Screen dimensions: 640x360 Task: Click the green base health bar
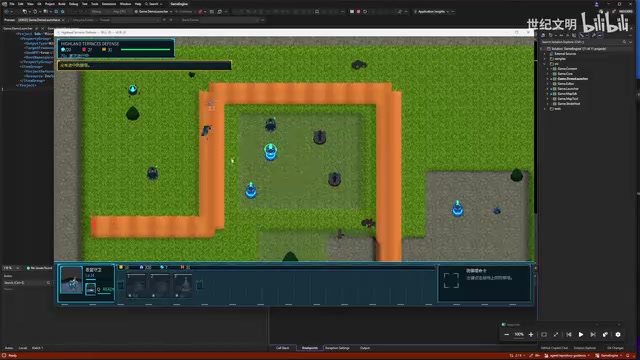point(145,49)
